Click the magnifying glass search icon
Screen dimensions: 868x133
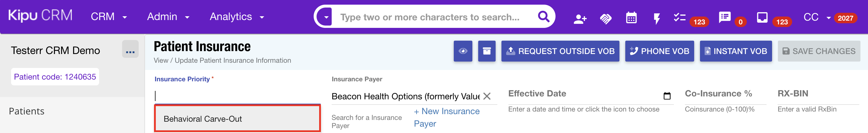[x=544, y=17]
